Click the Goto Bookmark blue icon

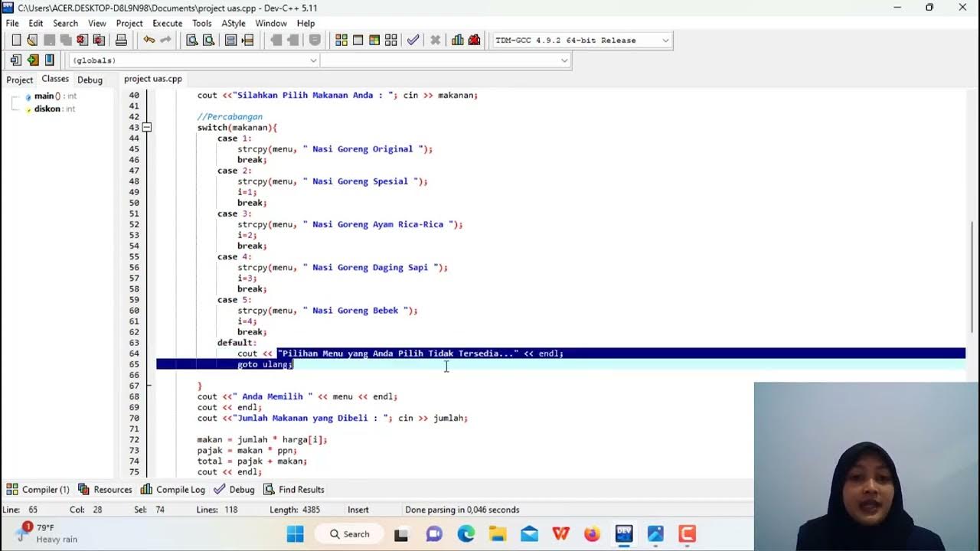click(50, 60)
